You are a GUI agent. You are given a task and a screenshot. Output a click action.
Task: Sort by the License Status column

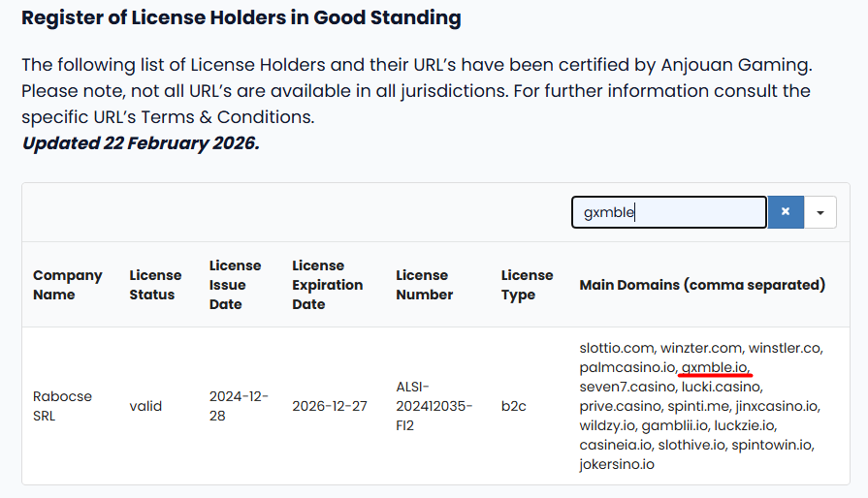click(x=155, y=285)
